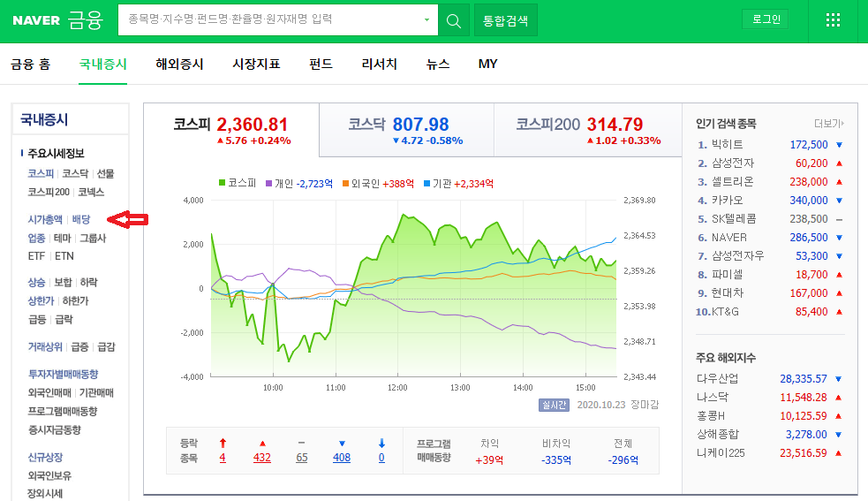Open 카카오 stock link
Viewport: 868px width, 501px height.
727,200
